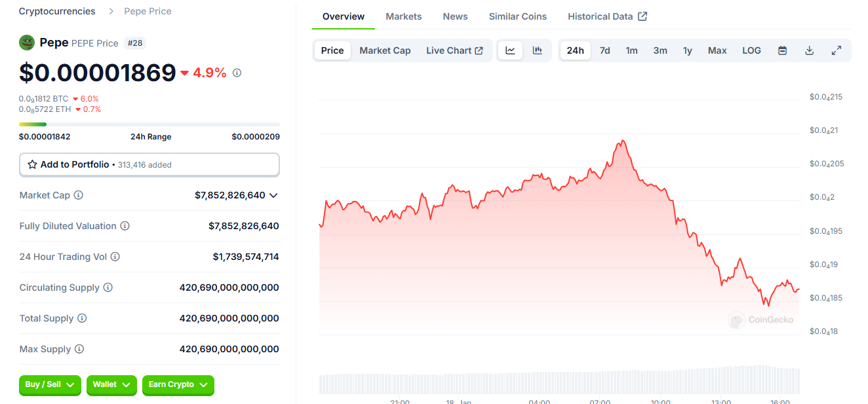The width and height of the screenshot is (868, 404).
Task: Open the calendar date range picker
Action: (782, 50)
